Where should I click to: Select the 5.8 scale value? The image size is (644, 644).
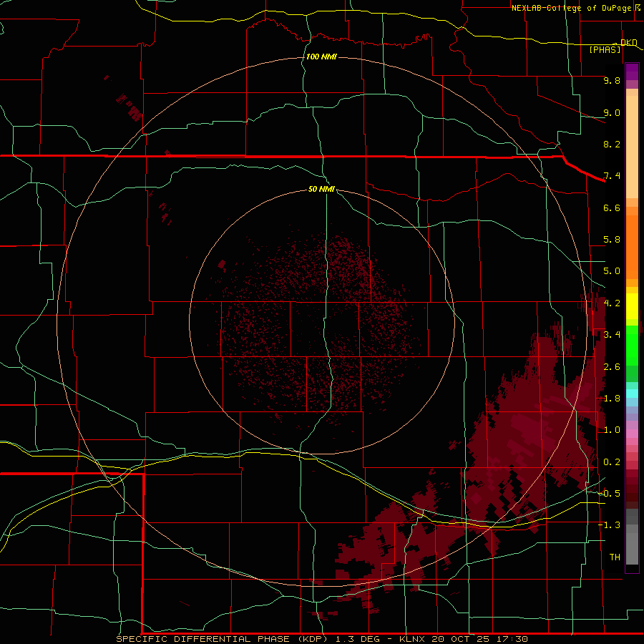(612, 240)
